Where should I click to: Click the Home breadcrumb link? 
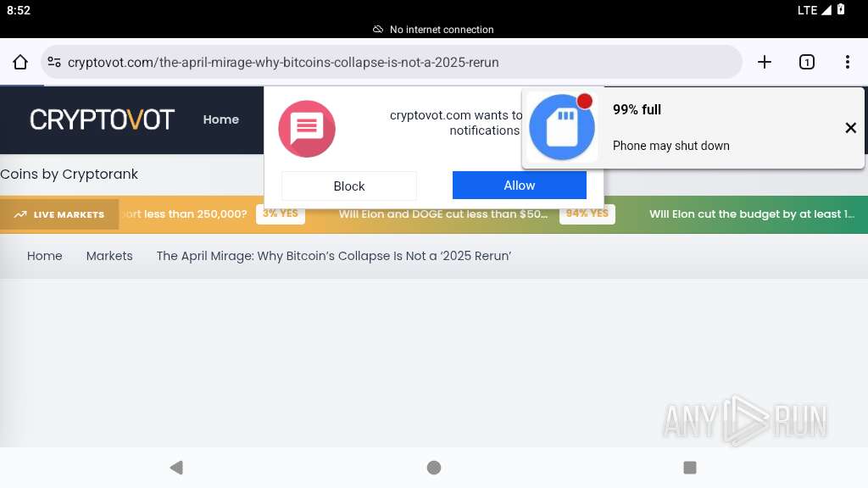click(45, 256)
